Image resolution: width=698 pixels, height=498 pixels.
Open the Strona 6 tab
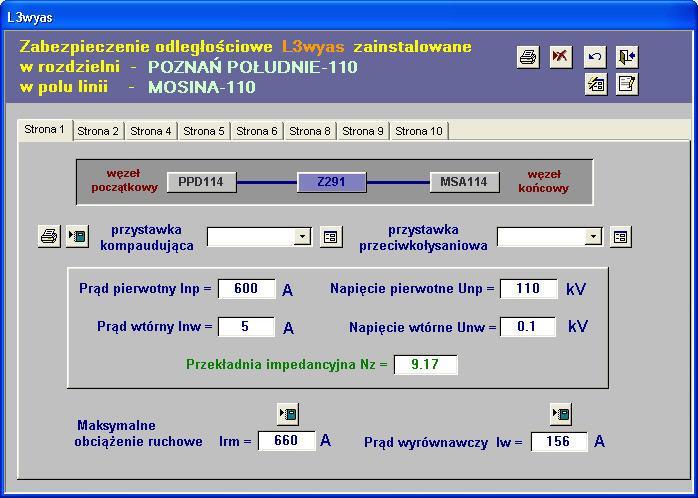[257, 131]
